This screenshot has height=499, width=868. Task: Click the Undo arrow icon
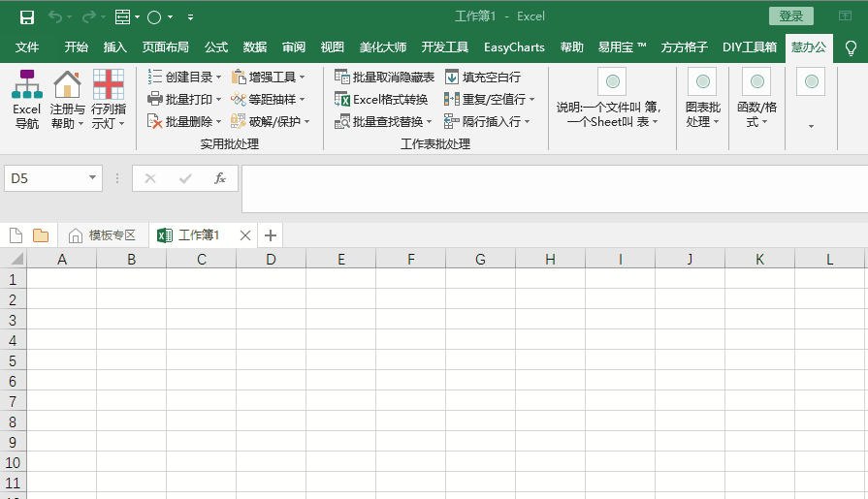tap(55, 16)
